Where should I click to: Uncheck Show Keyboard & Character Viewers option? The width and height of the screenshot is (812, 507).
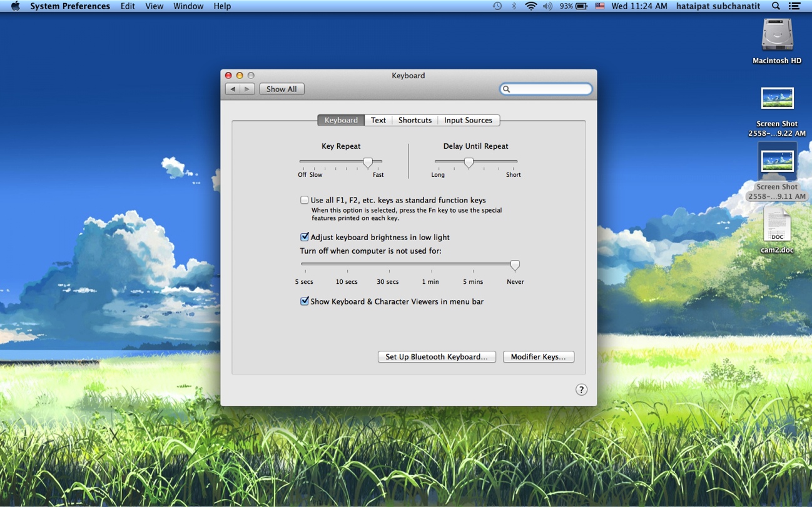pos(305,301)
